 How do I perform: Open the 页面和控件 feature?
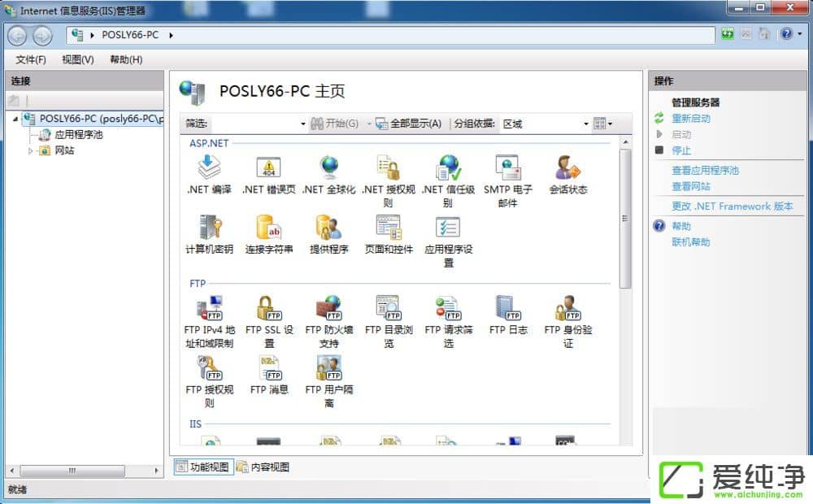[389, 234]
